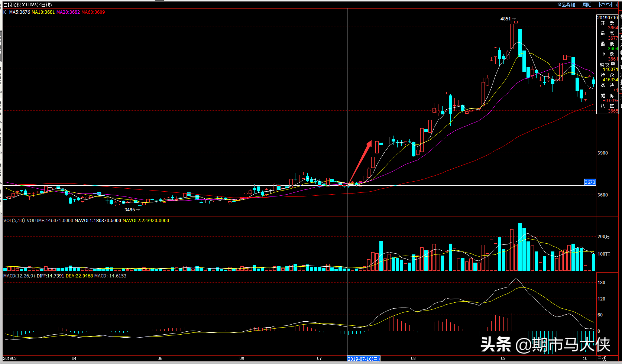Screen dimensions: 622x364
Task: Open the 商品叠加 overlay link
Action: [x=566, y=5]
